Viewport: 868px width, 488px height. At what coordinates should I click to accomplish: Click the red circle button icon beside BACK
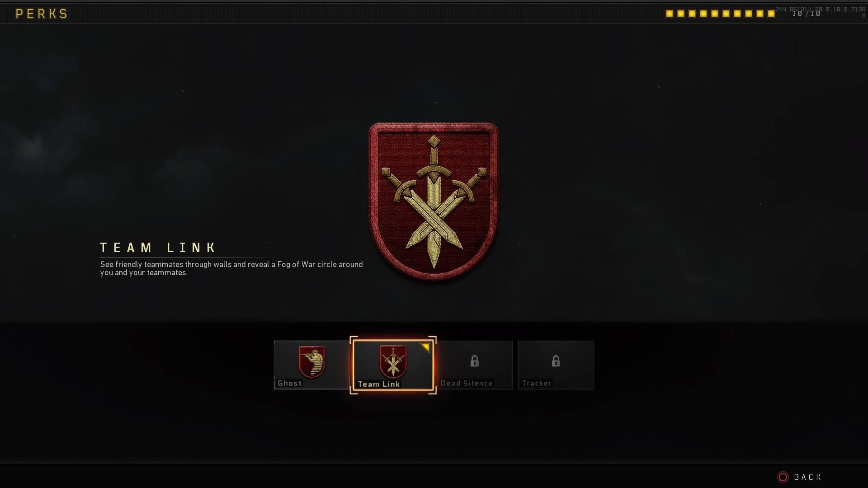click(783, 477)
